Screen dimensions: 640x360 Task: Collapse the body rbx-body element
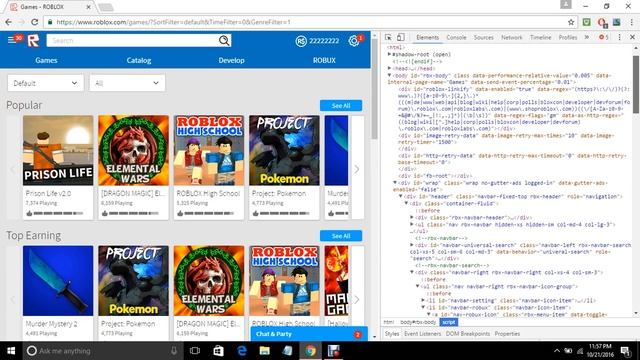pos(389,75)
